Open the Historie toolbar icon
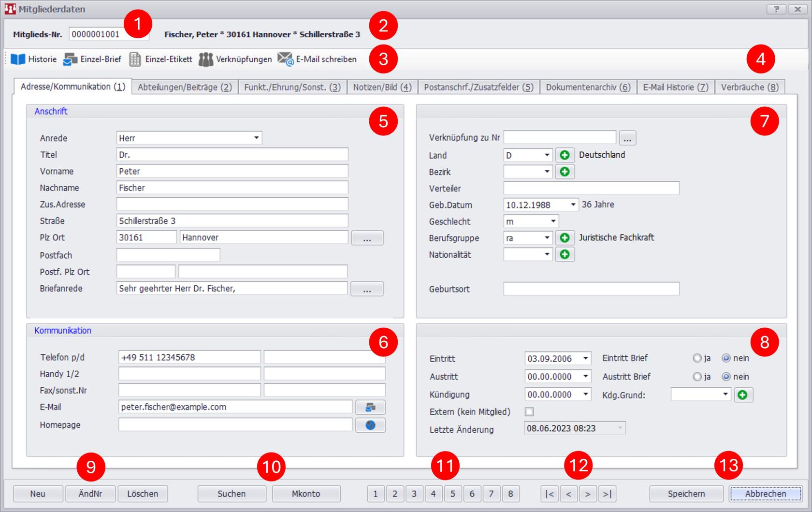This screenshot has width=812, height=512. (18, 59)
